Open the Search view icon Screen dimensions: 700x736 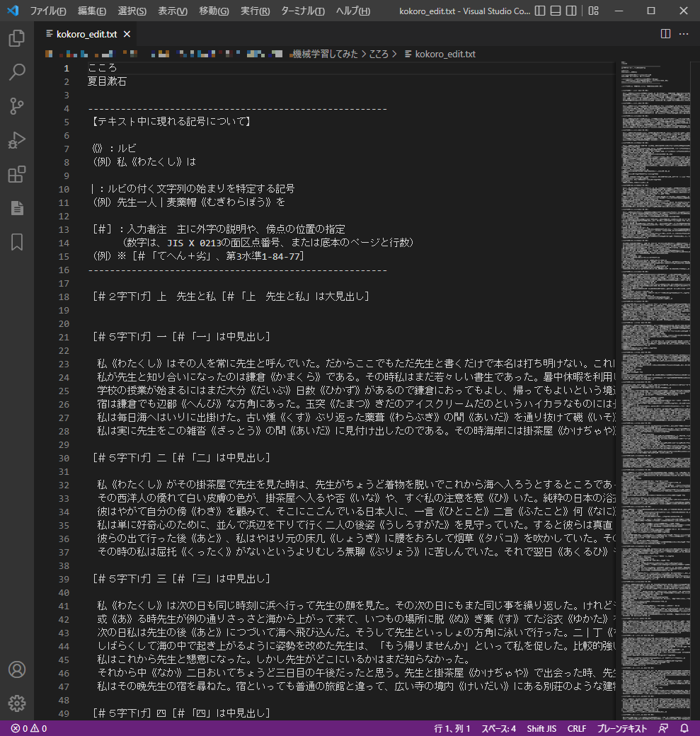tap(17, 72)
